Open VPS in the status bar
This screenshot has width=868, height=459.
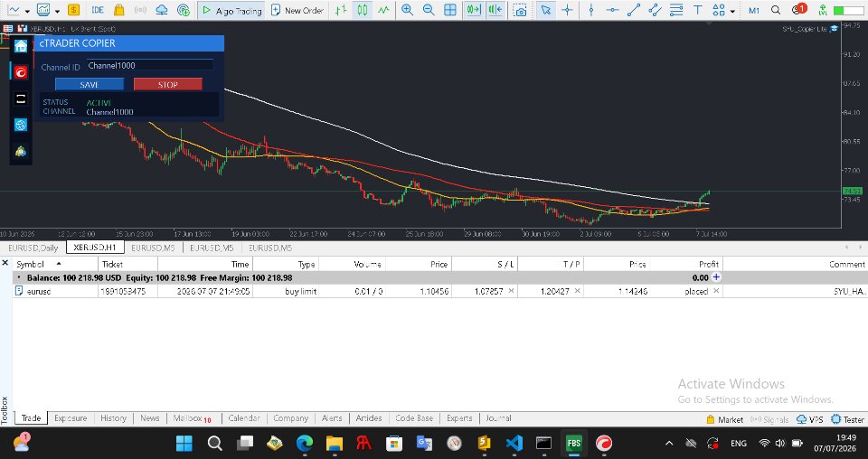tap(809, 420)
